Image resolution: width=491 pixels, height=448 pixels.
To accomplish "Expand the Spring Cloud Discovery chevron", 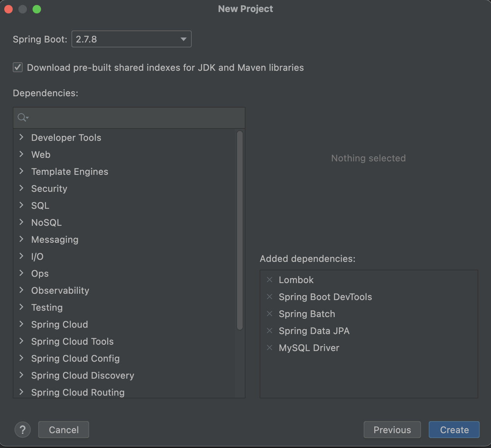I will [21, 375].
